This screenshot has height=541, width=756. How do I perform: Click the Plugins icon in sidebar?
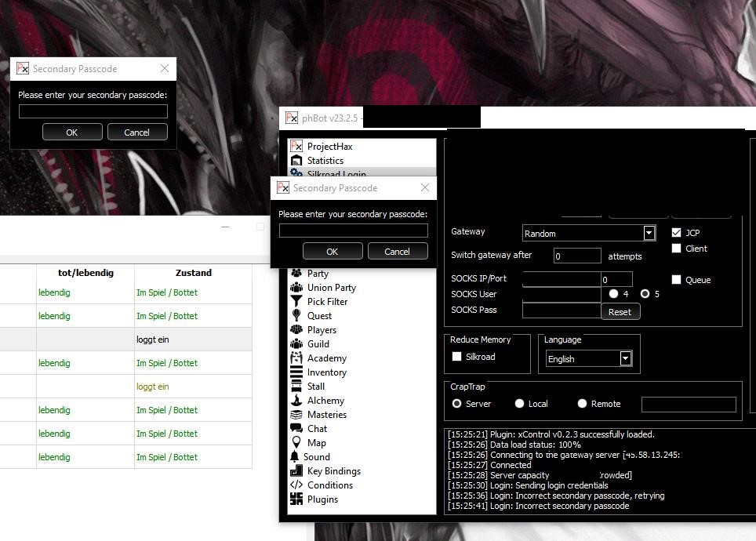click(296, 499)
